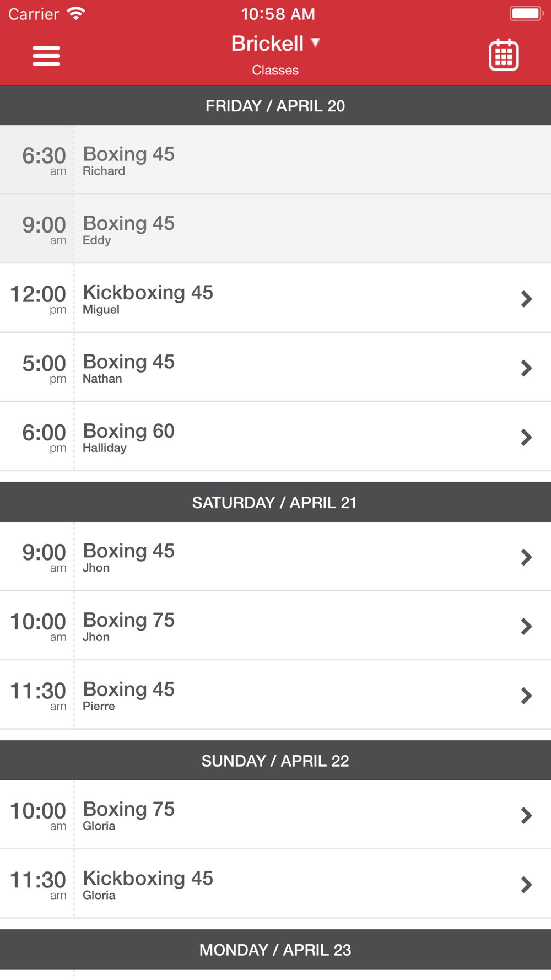551x980 pixels.
Task: Open Boxing 60 class with Halliday
Action: click(x=275, y=437)
